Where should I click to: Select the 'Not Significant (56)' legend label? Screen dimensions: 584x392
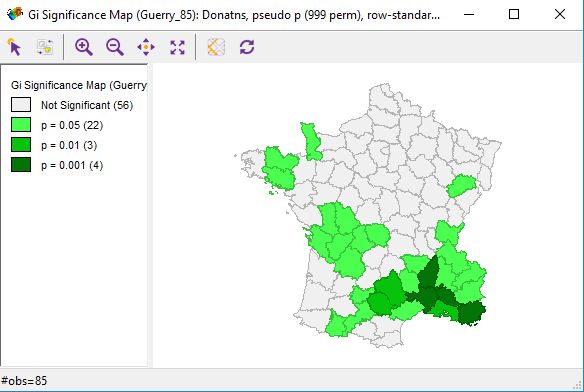(x=87, y=105)
